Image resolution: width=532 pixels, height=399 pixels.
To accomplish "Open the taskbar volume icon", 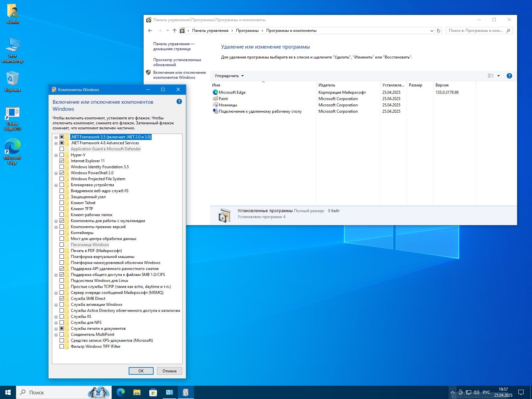I will [476, 392].
